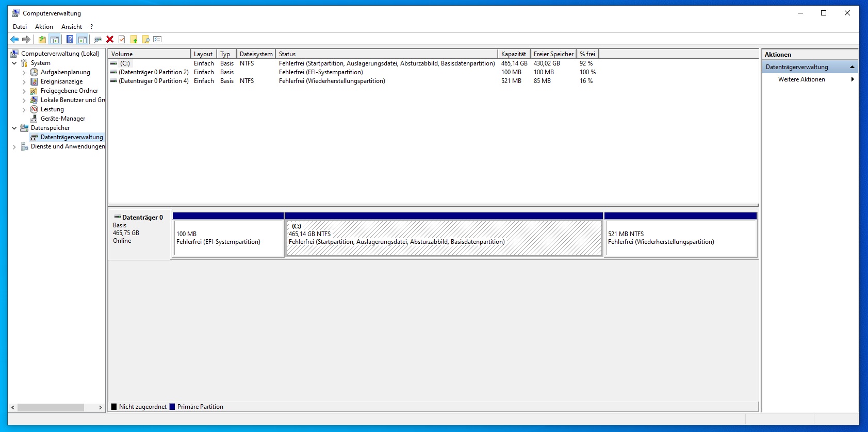Click the Dienste und Anwendungen server icon

24,146
